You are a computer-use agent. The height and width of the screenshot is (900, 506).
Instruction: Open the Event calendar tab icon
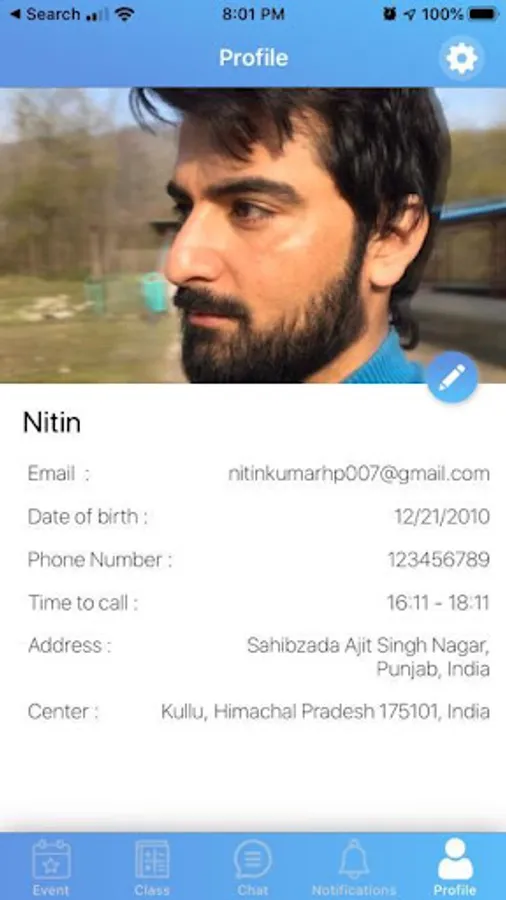click(x=51, y=860)
